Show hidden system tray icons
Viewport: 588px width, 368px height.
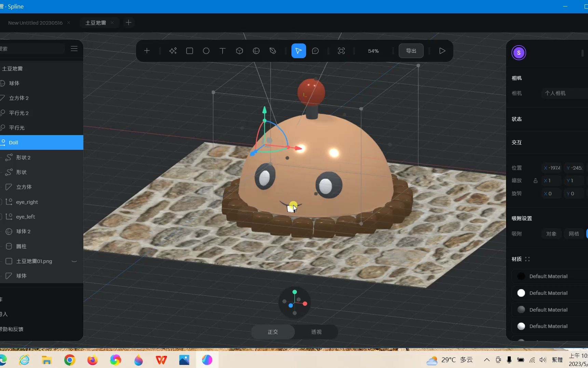coord(487,360)
